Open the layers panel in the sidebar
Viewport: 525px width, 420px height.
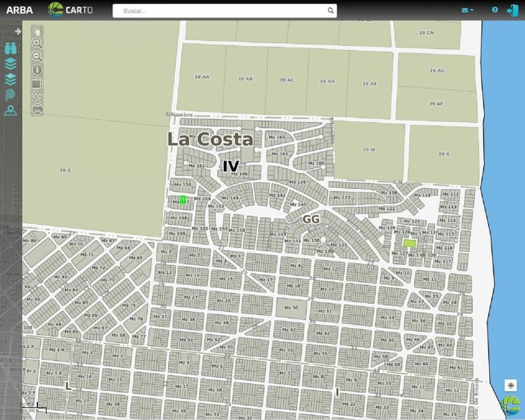coord(11,63)
